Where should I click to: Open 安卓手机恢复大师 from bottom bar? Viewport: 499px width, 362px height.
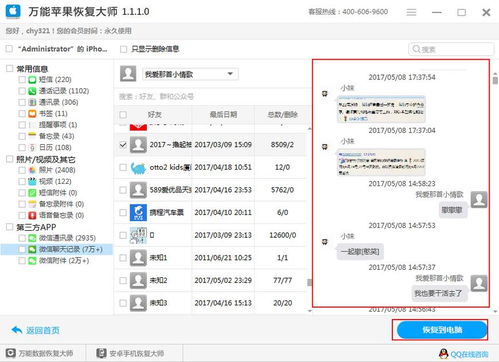(x=136, y=353)
